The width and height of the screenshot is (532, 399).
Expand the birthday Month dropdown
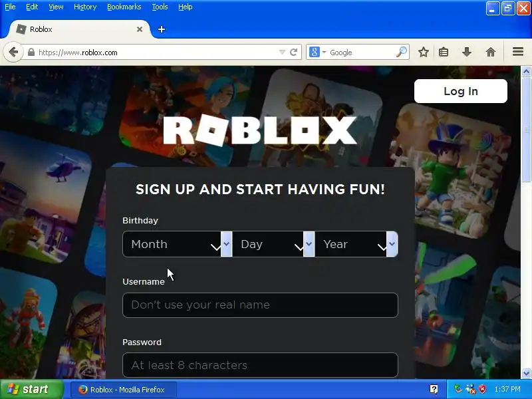point(177,244)
